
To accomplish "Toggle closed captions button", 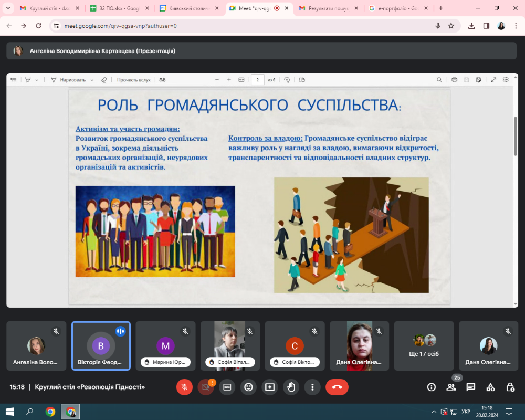I will pyautogui.click(x=227, y=387).
